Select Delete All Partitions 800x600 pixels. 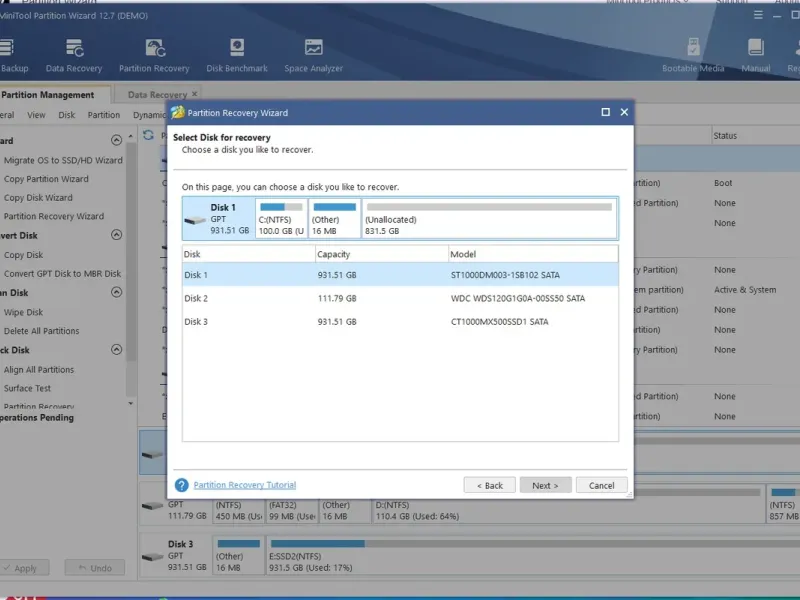(41, 331)
